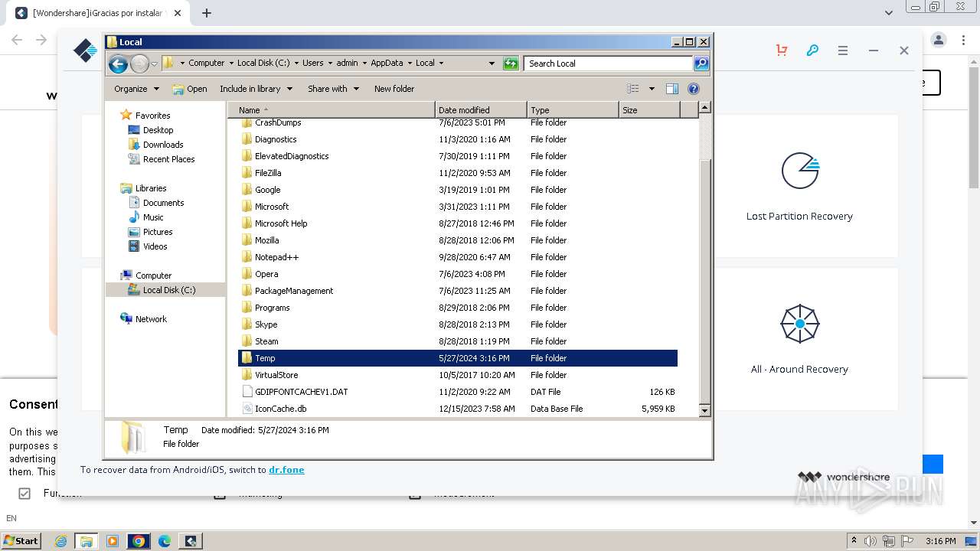Click the change view icon
Image resolution: width=980 pixels, height=551 pixels.
(633, 89)
